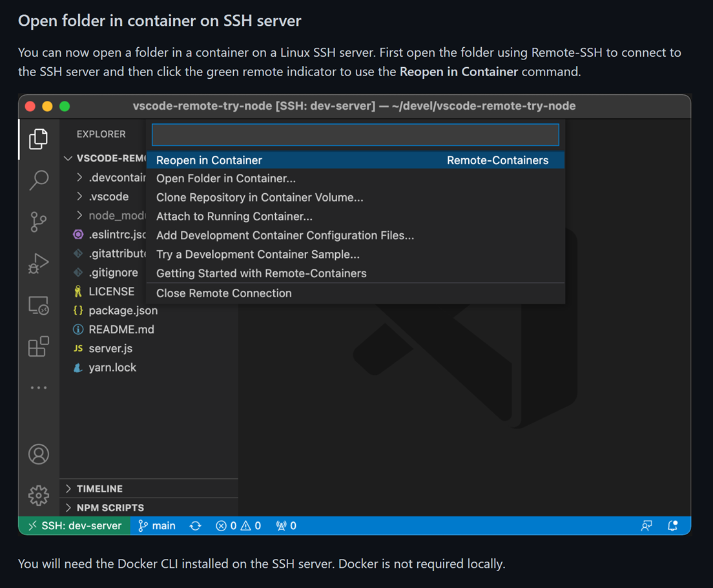Click the feedback icon in status bar

coord(646,526)
